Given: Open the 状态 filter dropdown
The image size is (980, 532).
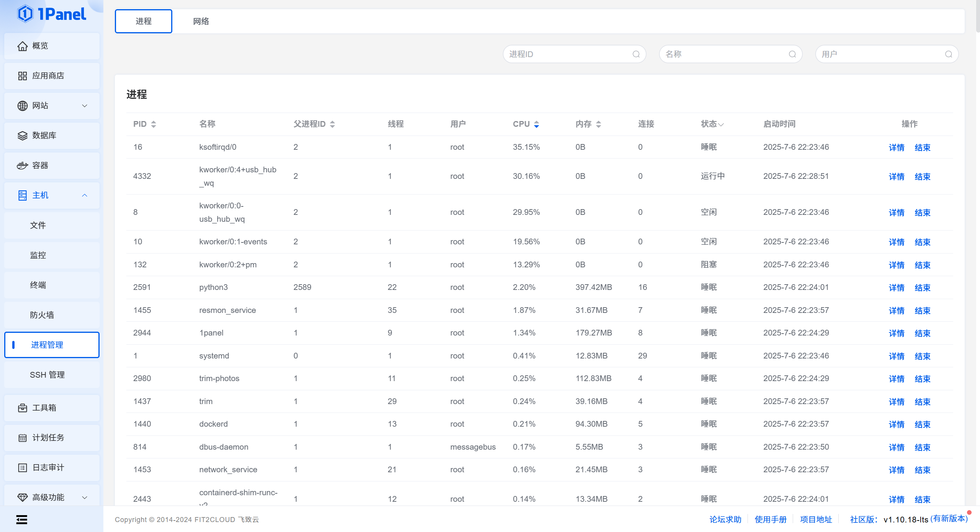Looking at the screenshot, I should 712,124.
